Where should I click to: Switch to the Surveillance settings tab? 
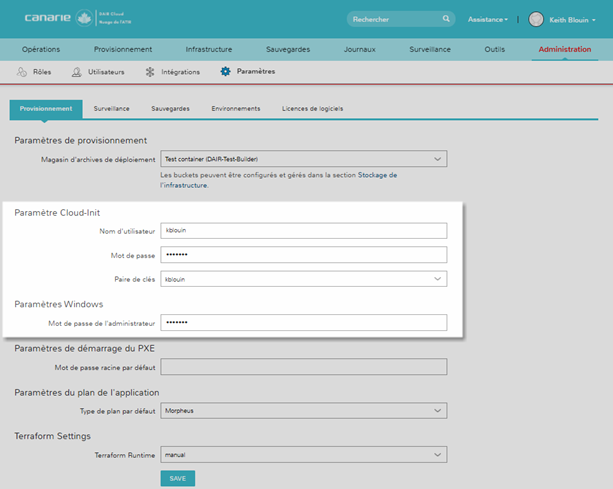[x=111, y=108]
